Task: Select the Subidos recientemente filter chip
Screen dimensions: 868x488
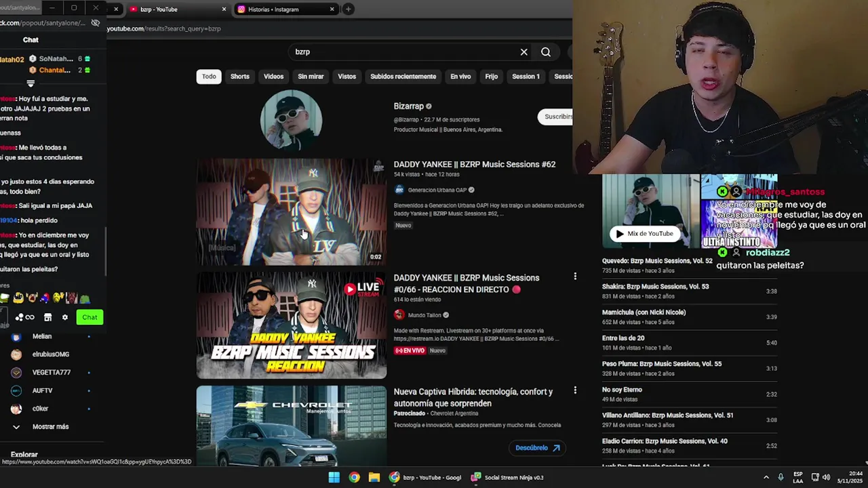Action: [x=403, y=77]
